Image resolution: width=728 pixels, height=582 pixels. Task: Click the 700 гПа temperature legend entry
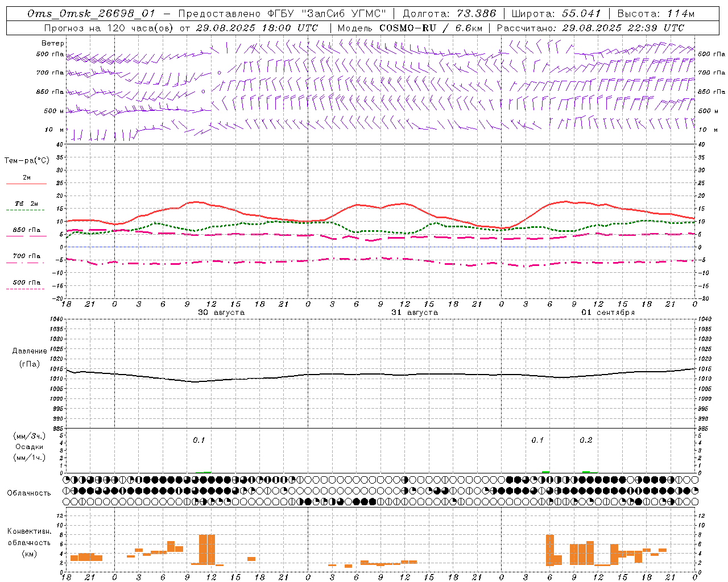click(x=27, y=256)
